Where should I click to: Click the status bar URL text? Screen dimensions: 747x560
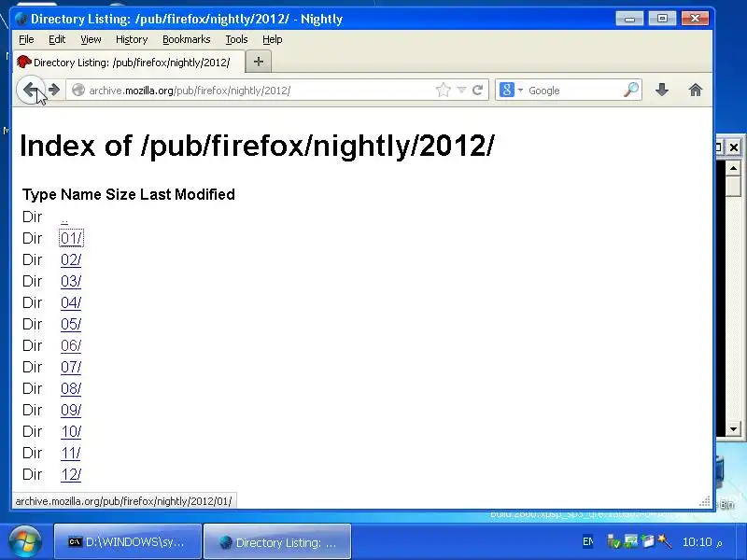(x=124, y=501)
